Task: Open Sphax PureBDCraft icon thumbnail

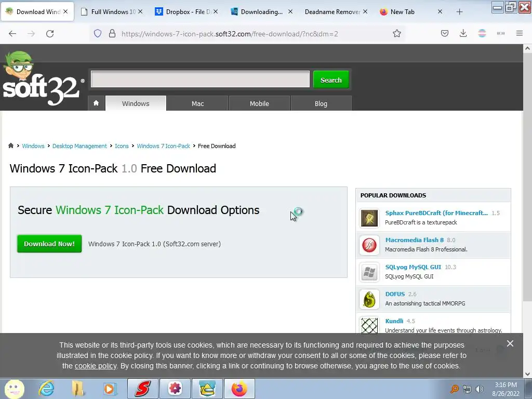Action: coord(369,218)
